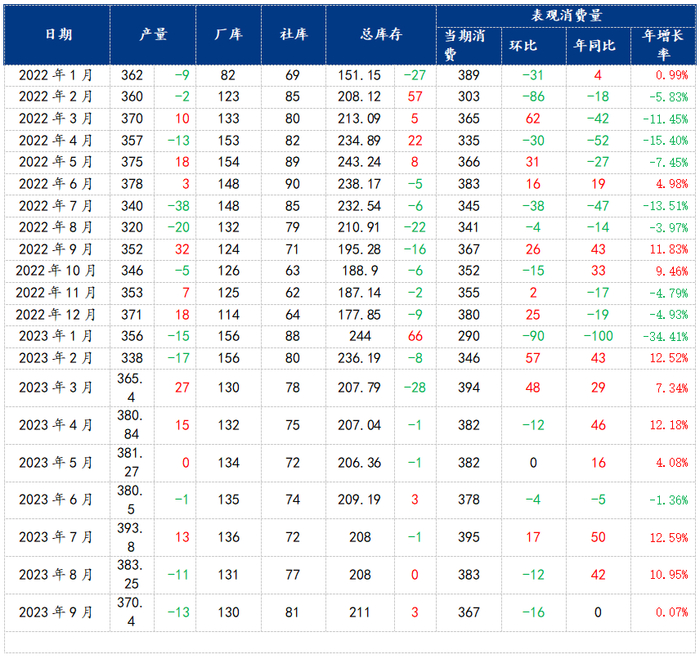Click total inventory value 236.19
This screenshot has width=700, height=659.
tap(359, 358)
